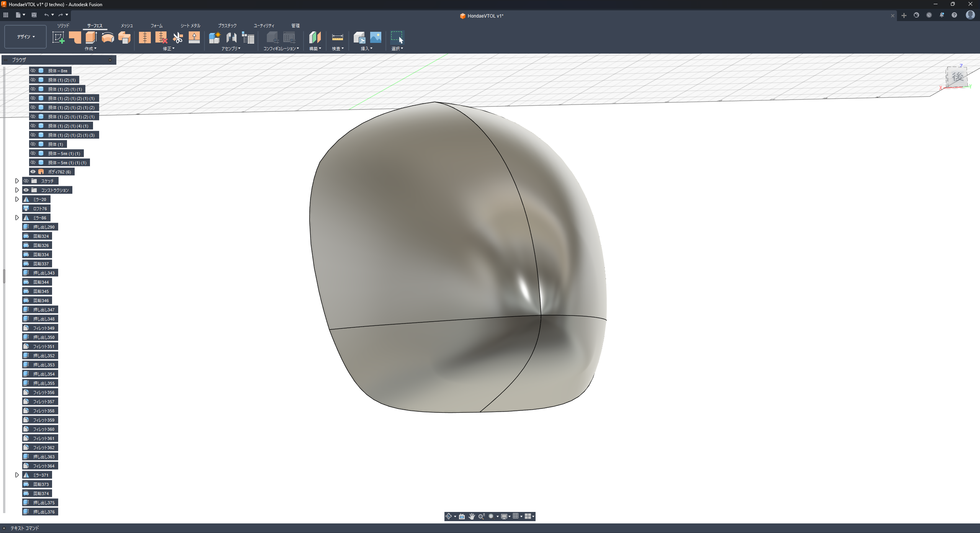Select the ロフト76 feature

click(x=40, y=209)
